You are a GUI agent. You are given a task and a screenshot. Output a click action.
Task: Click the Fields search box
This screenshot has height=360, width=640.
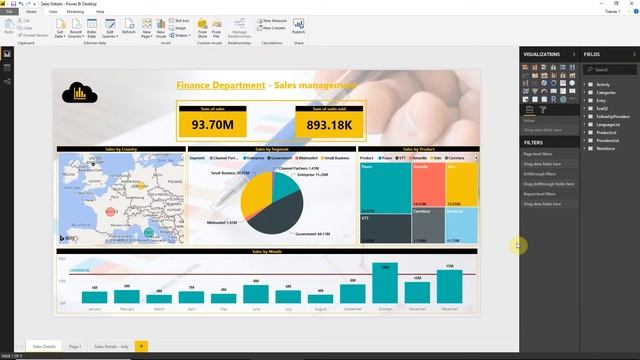click(610, 70)
